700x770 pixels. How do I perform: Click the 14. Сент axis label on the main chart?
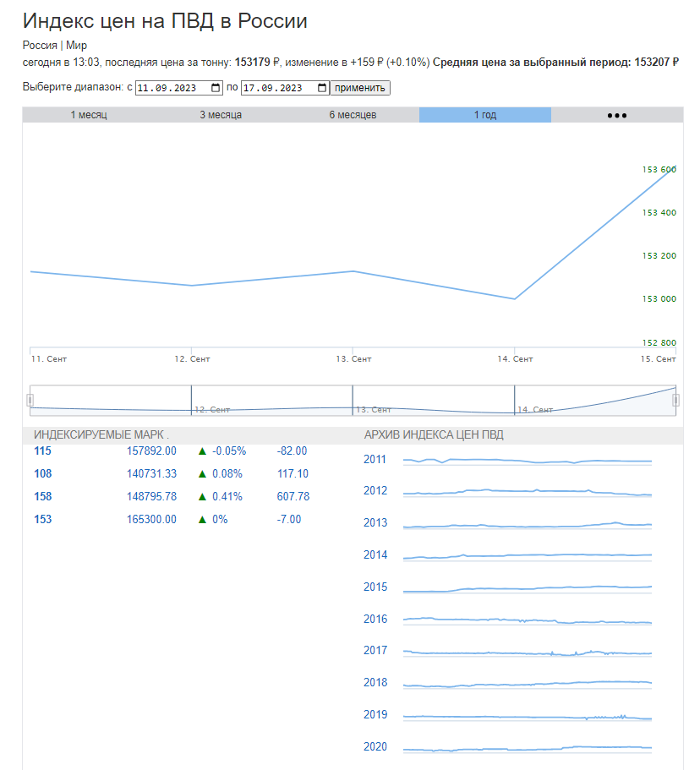(514, 359)
